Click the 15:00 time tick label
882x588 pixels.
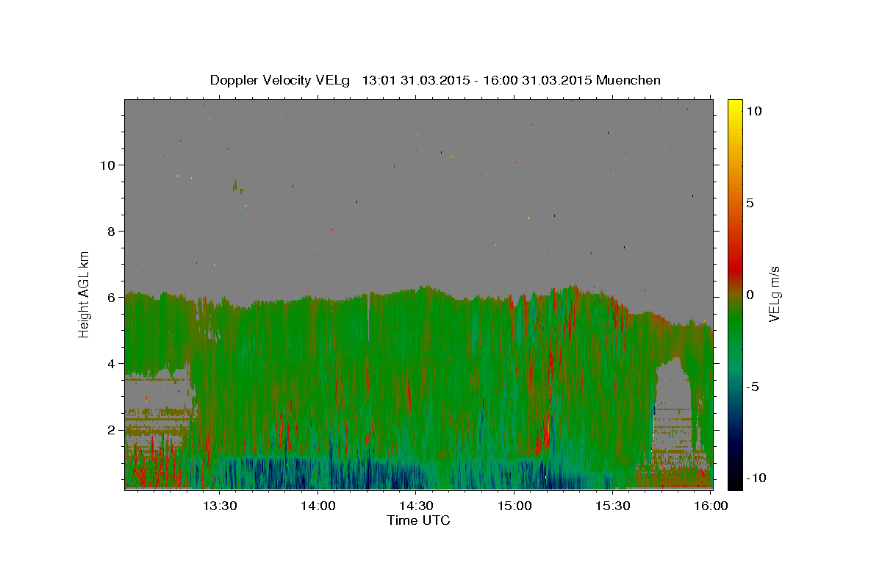pyautogui.click(x=514, y=506)
